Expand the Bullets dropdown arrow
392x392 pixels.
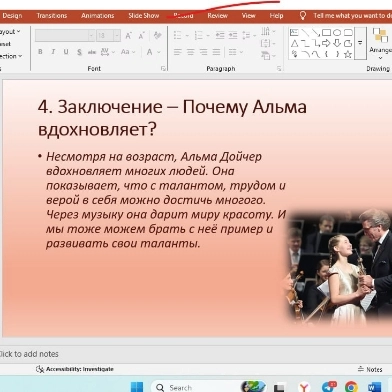coord(187,35)
